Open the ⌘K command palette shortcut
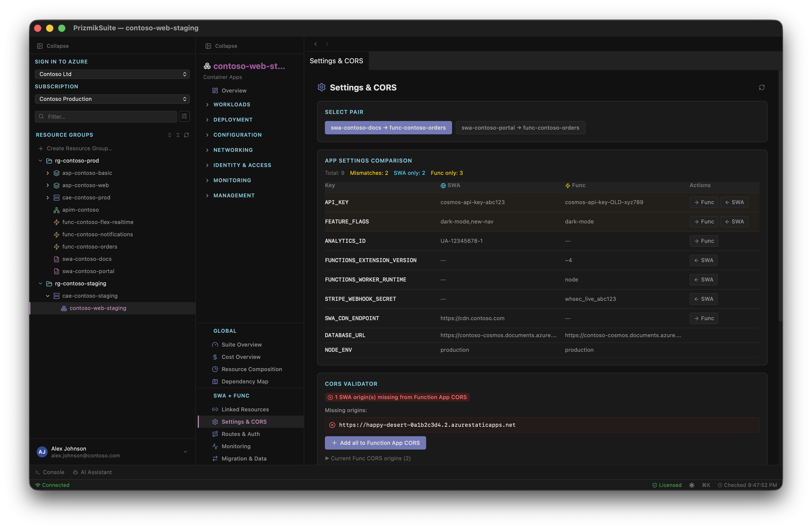This screenshot has height=529, width=812. (x=706, y=485)
